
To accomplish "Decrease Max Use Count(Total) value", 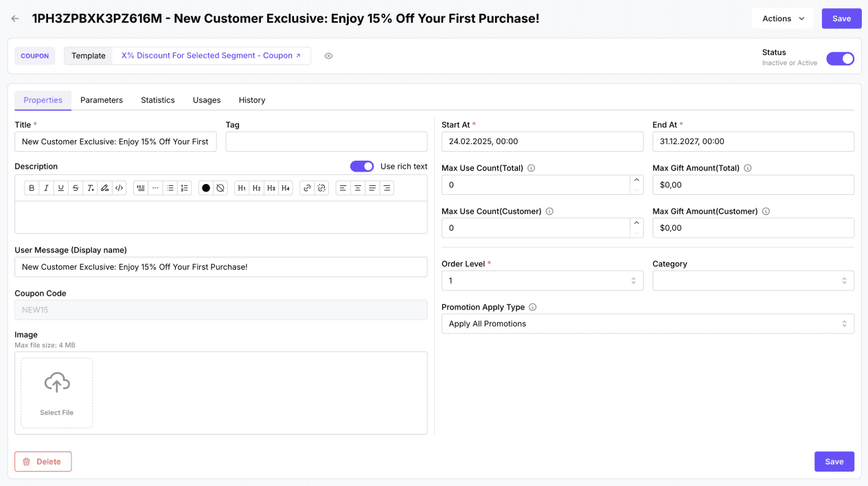I will 637,189.
